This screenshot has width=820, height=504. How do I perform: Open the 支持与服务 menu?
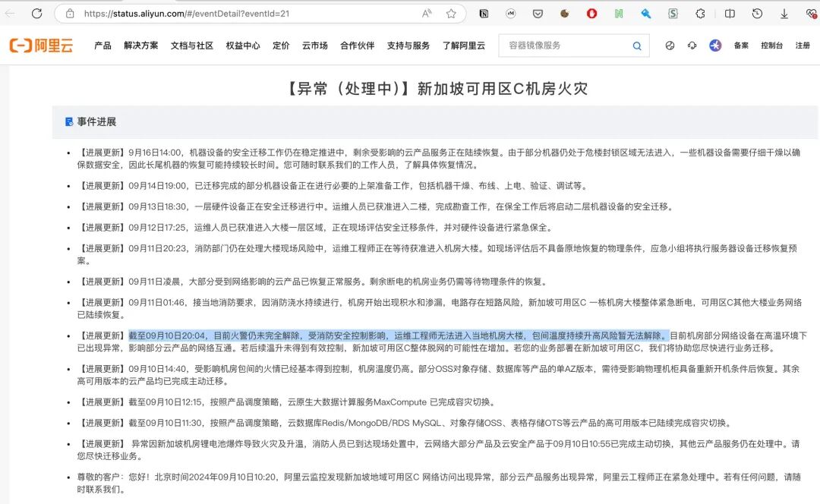(x=408, y=46)
